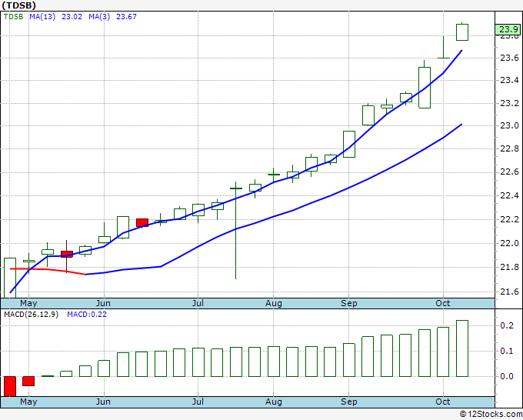
Task: Click the smaller second red MACD bar
Action: 28,381
